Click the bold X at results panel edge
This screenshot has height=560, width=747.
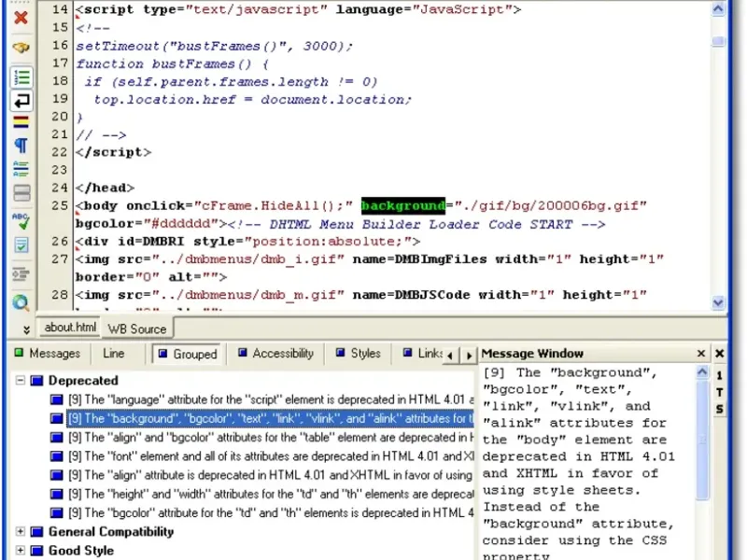[x=720, y=354]
